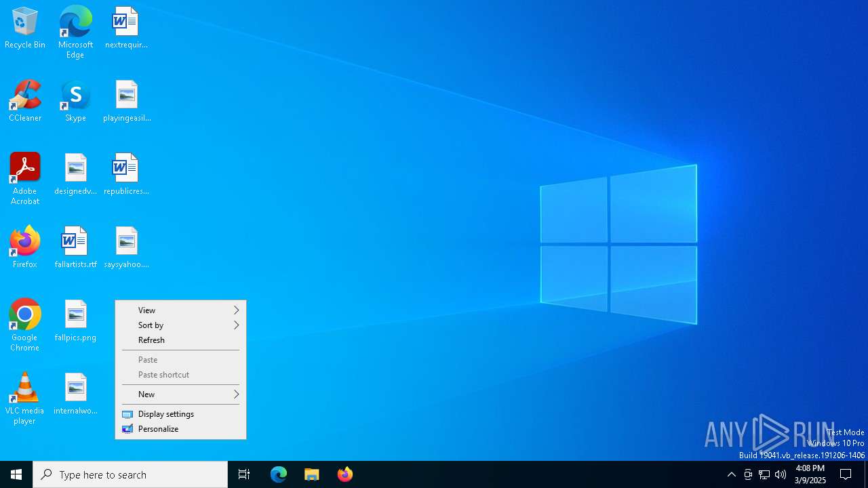Select the nextrequir... Word document icon

pyautogui.click(x=126, y=28)
